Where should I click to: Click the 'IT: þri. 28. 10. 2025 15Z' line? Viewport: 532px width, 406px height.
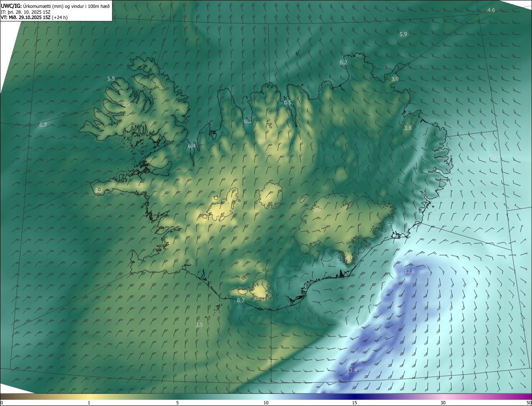pos(26,12)
